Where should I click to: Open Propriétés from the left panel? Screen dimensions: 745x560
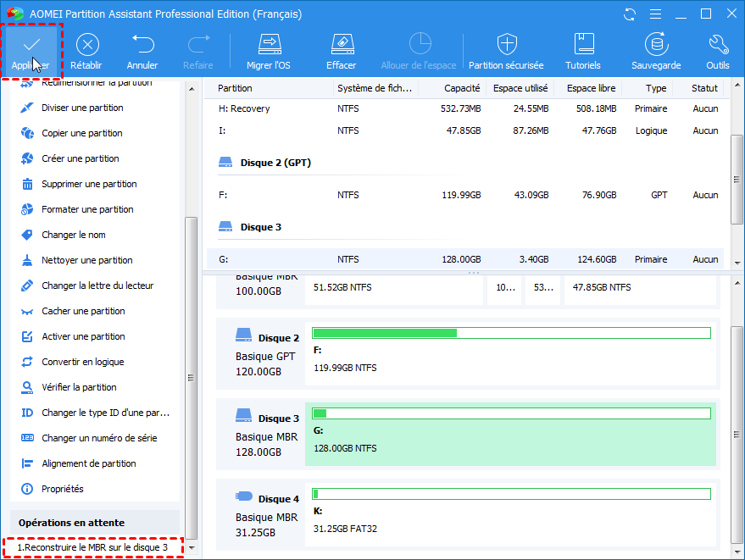(x=63, y=489)
